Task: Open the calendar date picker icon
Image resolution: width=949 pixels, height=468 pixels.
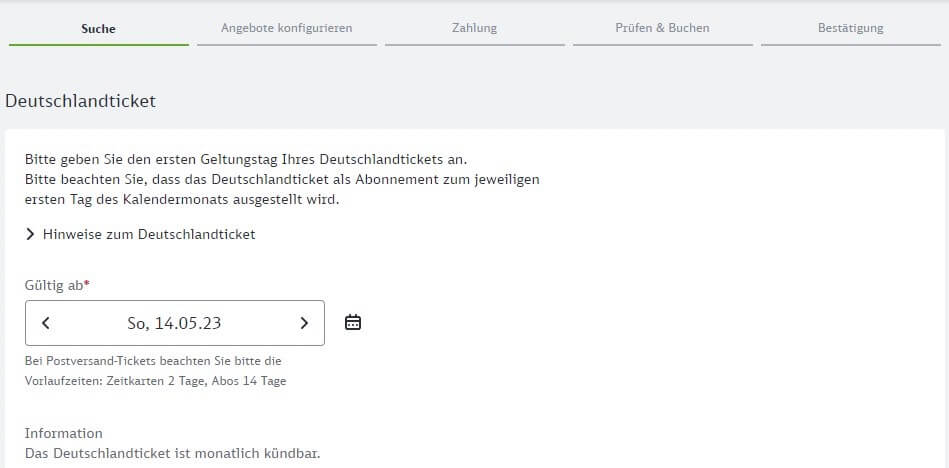Action: pyautogui.click(x=353, y=323)
